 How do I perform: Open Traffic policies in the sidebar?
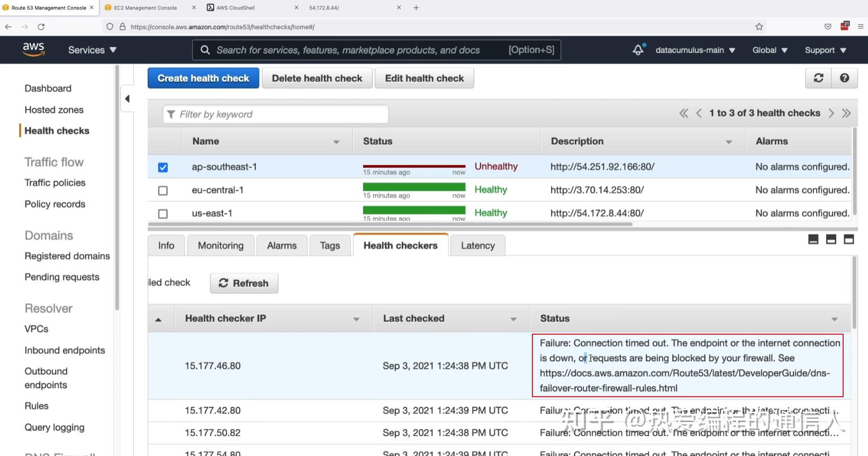coord(55,183)
